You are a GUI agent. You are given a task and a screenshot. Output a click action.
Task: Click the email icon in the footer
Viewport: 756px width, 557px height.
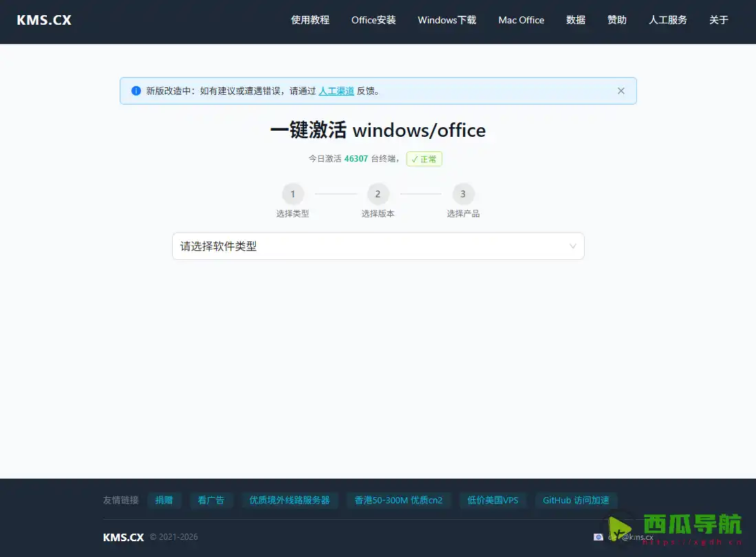pyautogui.click(x=598, y=536)
